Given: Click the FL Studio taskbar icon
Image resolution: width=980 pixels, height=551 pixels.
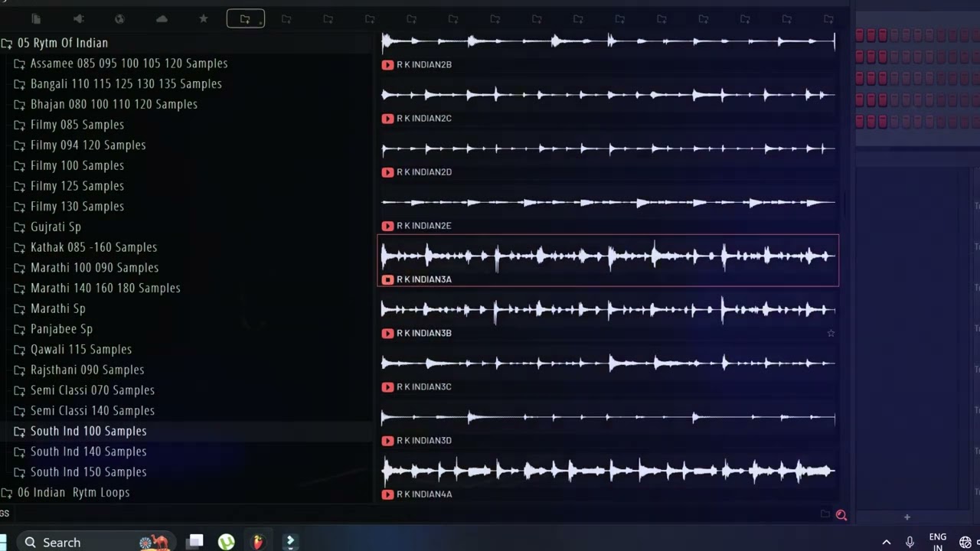Looking at the screenshot, I should tap(258, 542).
